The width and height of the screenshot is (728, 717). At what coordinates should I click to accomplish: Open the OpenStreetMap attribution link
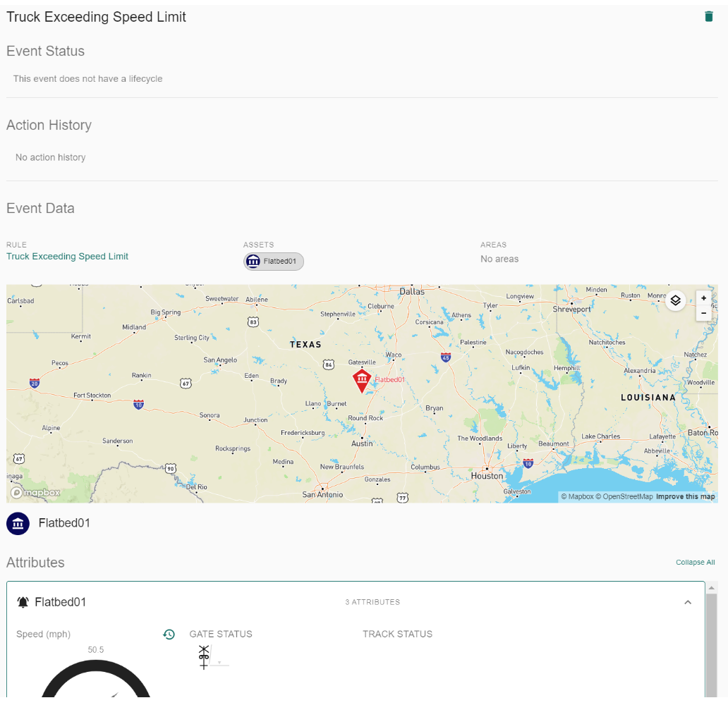pos(624,496)
